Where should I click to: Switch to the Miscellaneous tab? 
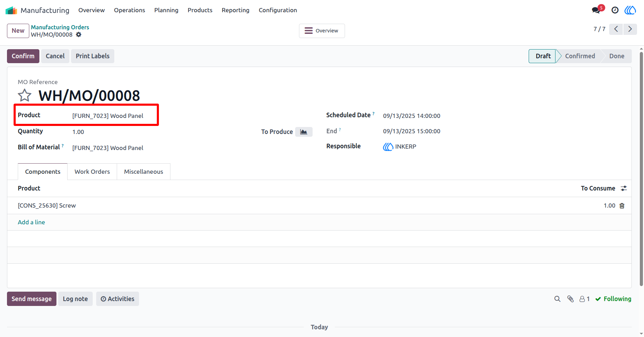(144, 172)
